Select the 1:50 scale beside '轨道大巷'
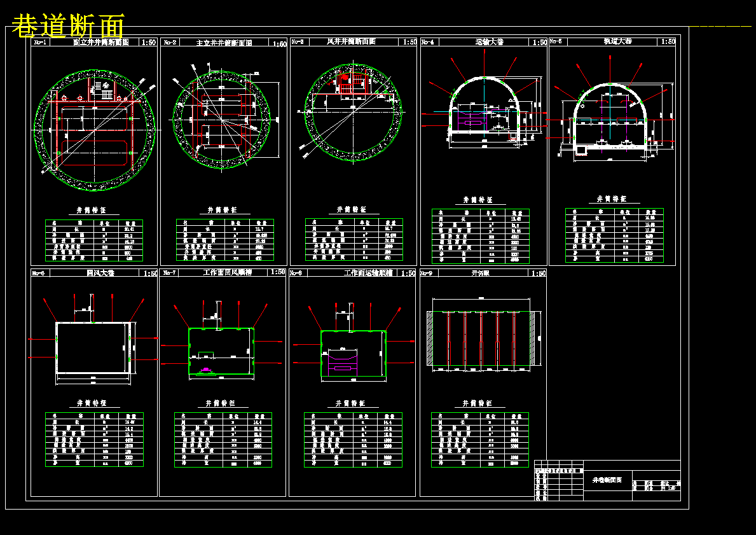Viewport: 756px width, 535px height. tap(668, 42)
